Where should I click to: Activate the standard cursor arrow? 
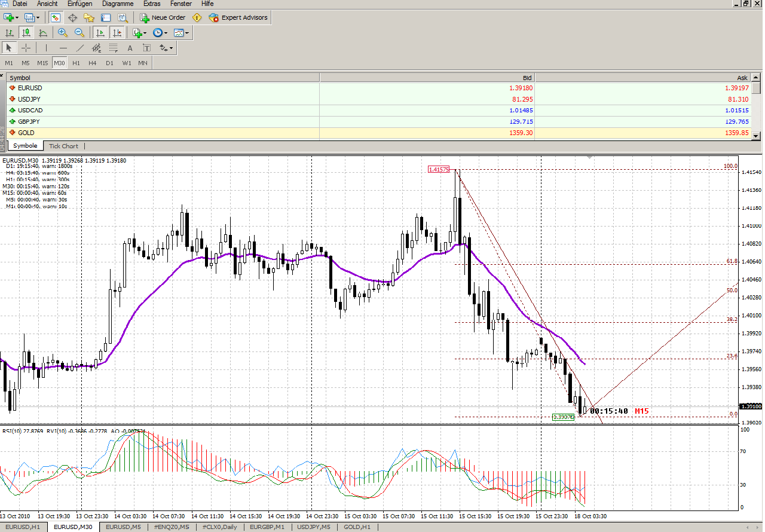[8, 48]
